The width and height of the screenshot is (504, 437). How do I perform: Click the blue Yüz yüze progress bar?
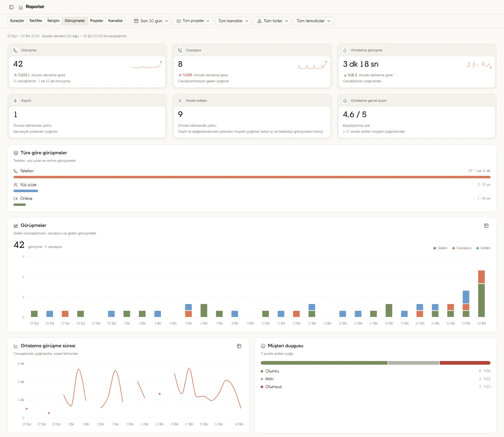(26, 191)
